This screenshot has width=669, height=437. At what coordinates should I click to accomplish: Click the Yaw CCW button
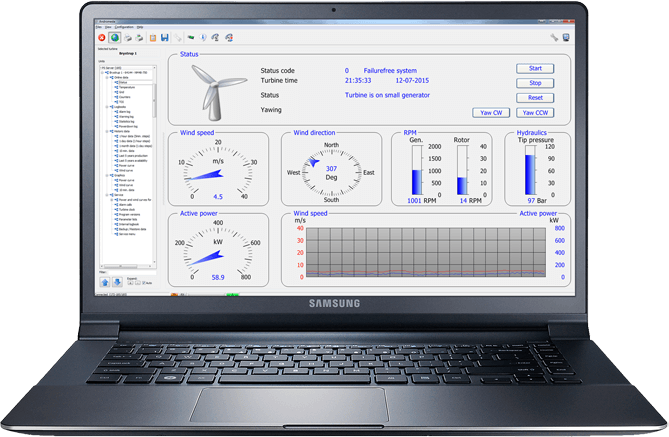[x=535, y=113]
